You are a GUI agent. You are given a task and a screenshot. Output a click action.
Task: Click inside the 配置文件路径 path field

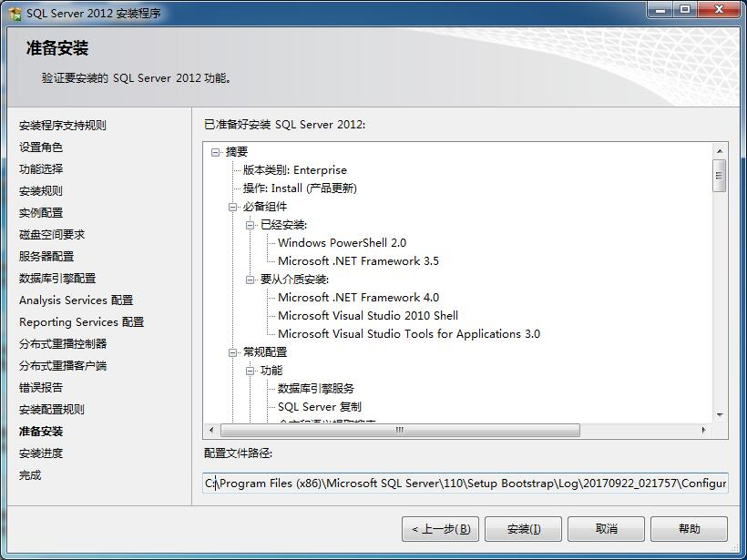466,484
